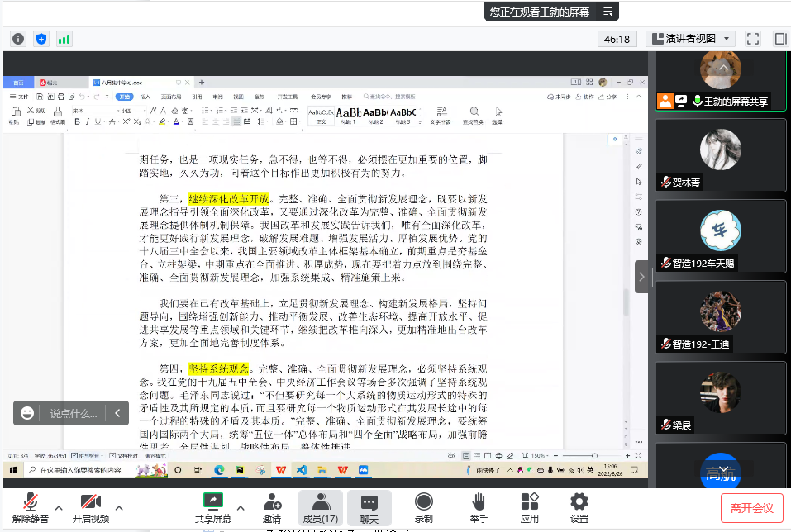Open 应用 apps icon

pos(529,508)
